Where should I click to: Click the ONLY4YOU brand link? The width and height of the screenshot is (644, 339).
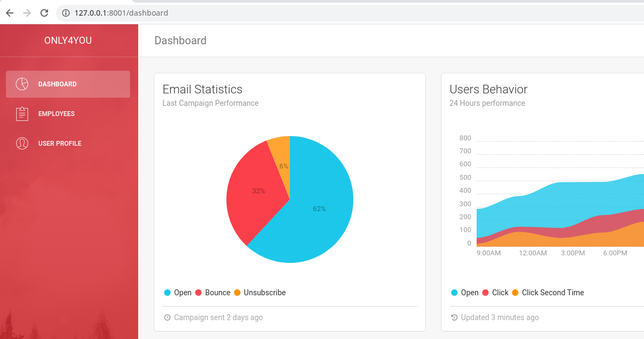68,40
